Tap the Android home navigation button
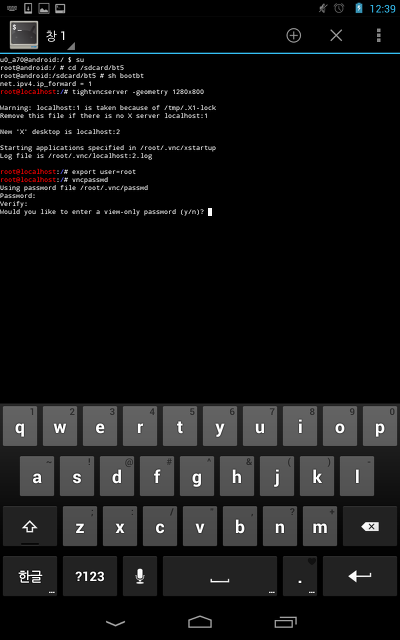 (x=200, y=622)
